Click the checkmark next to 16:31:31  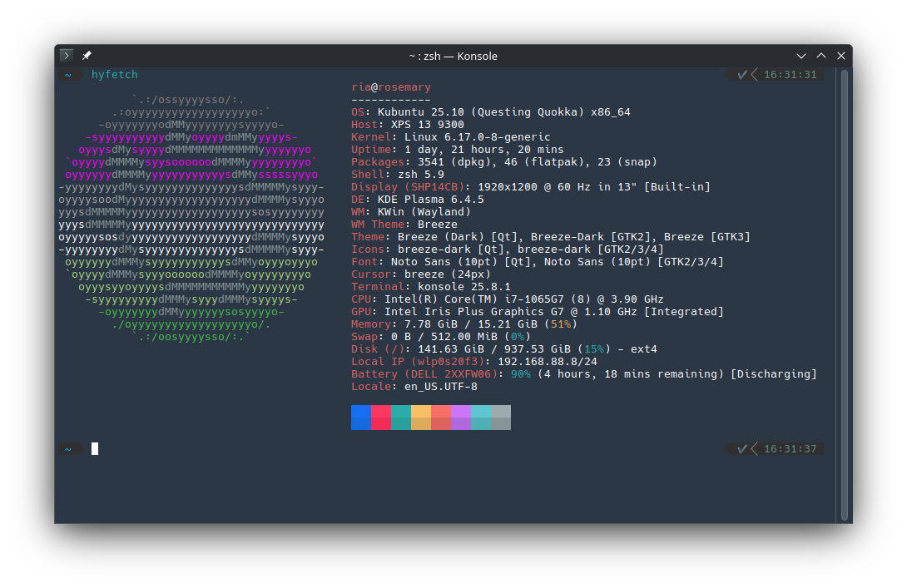pyautogui.click(x=742, y=75)
